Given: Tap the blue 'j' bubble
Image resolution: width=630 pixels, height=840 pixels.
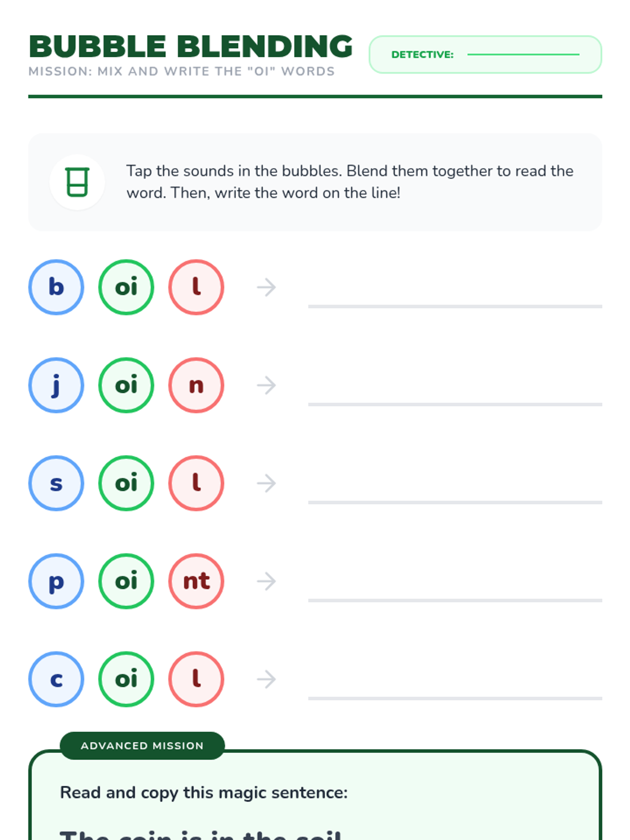Looking at the screenshot, I should pos(56,385).
